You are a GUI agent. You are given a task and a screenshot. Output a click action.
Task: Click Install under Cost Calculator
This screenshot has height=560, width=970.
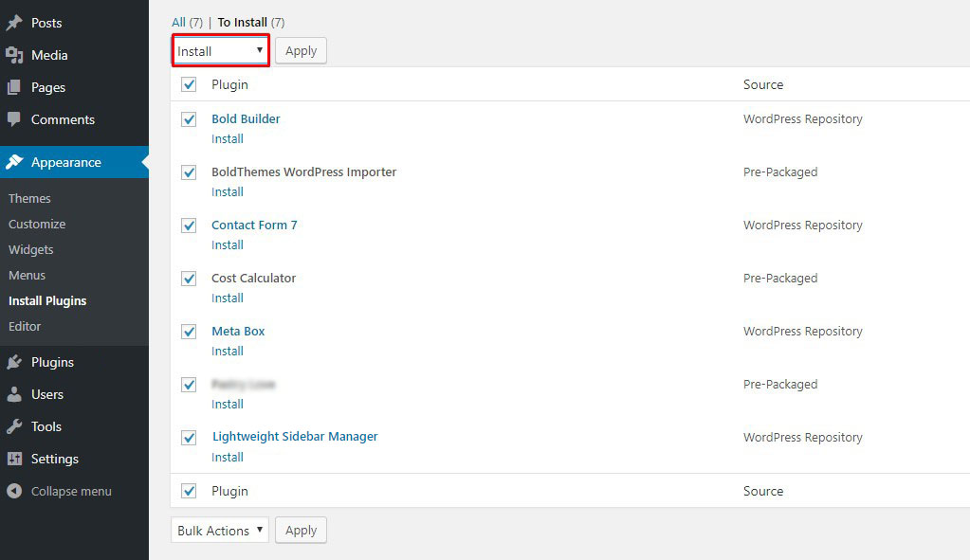click(228, 298)
